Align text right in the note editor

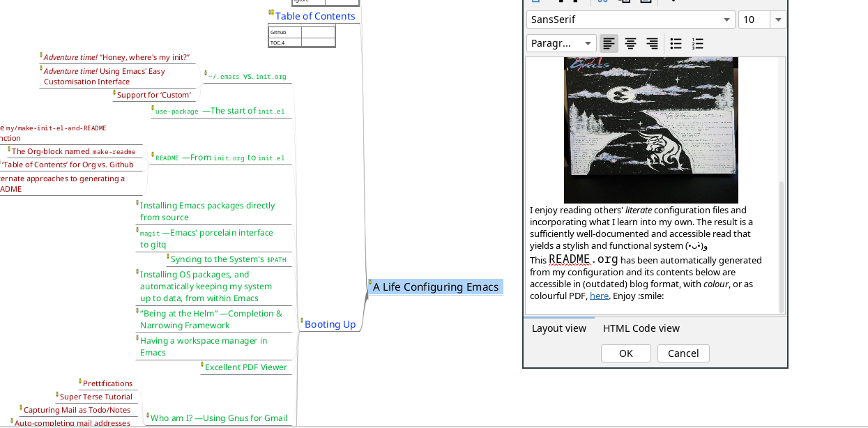tap(652, 43)
